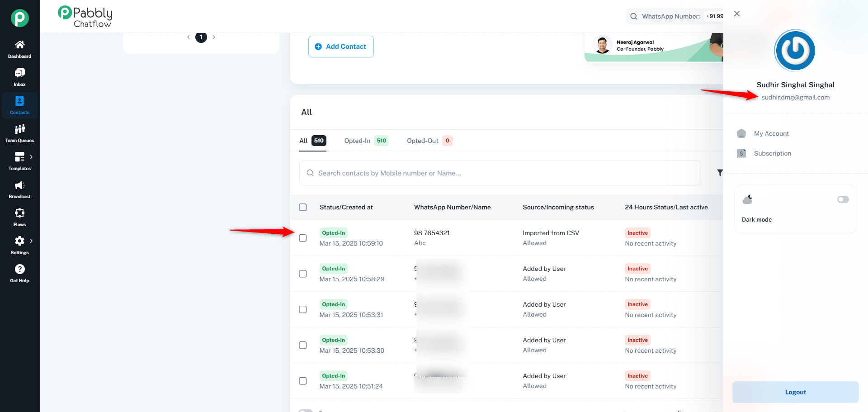868x412 pixels.
Task: Click the filter funnel icon
Action: click(720, 173)
